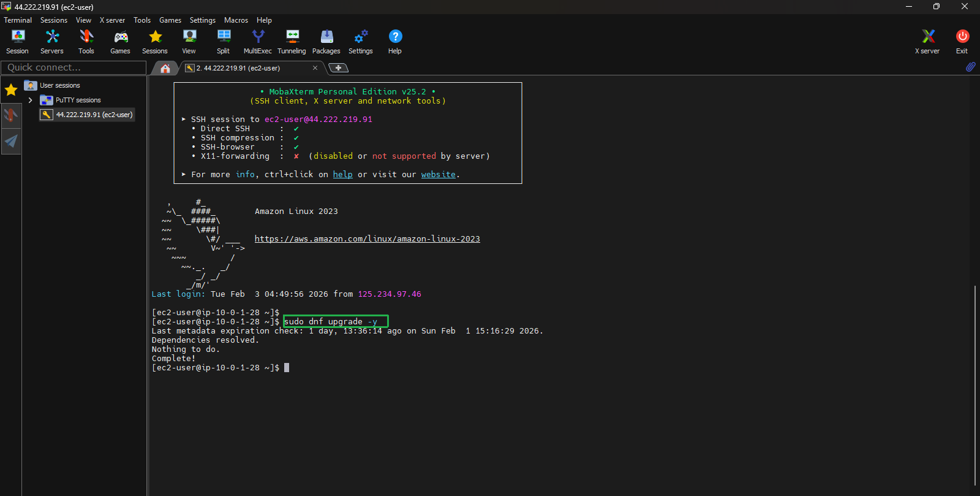Open the Packages toolbar icon
The image size is (980, 496).
(x=326, y=42)
